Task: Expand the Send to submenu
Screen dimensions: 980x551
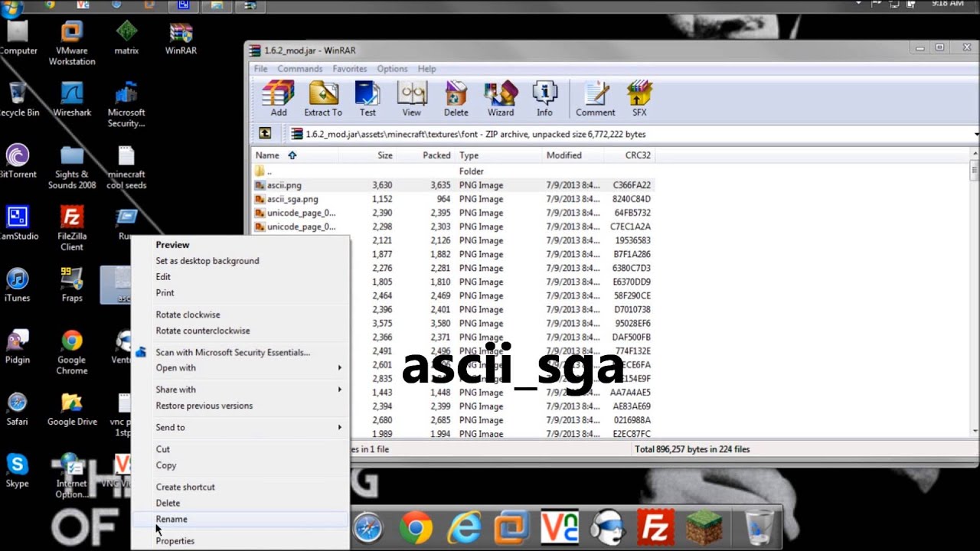Action: point(240,427)
